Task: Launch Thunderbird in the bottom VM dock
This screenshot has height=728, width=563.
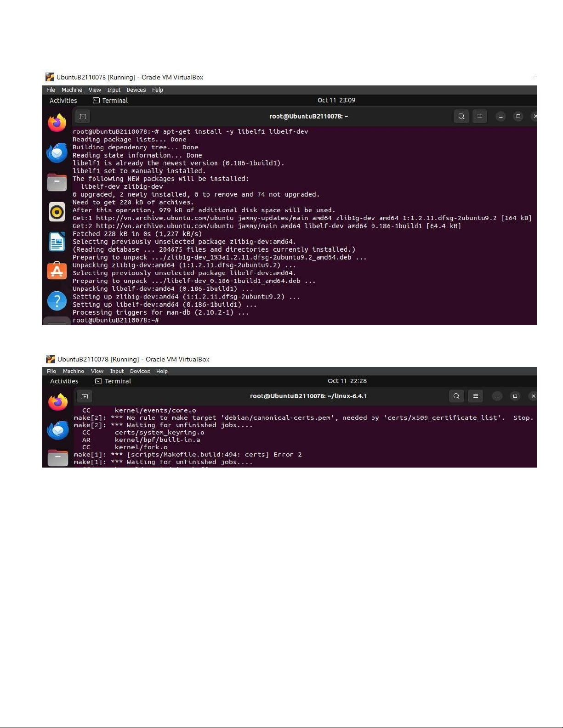Action: [x=58, y=430]
